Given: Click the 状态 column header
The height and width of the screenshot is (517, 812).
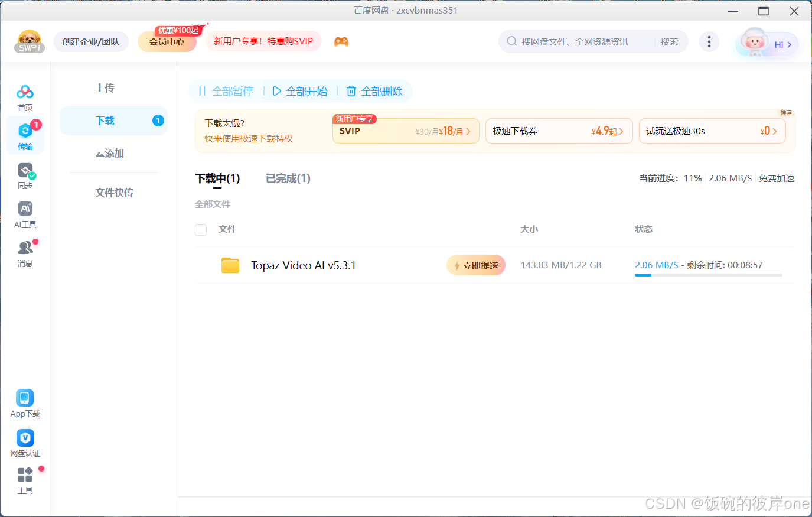Looking at the screenshot, I should click(x=644, y=229).
